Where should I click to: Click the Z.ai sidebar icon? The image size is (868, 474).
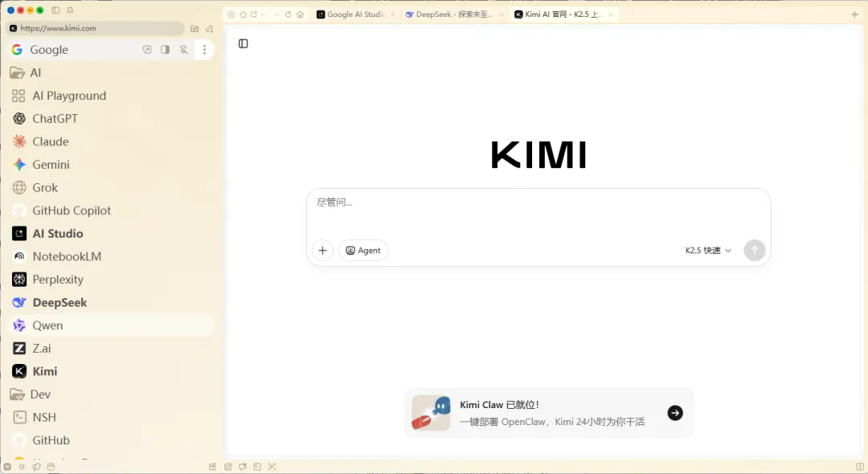click(x=19, y=348)
